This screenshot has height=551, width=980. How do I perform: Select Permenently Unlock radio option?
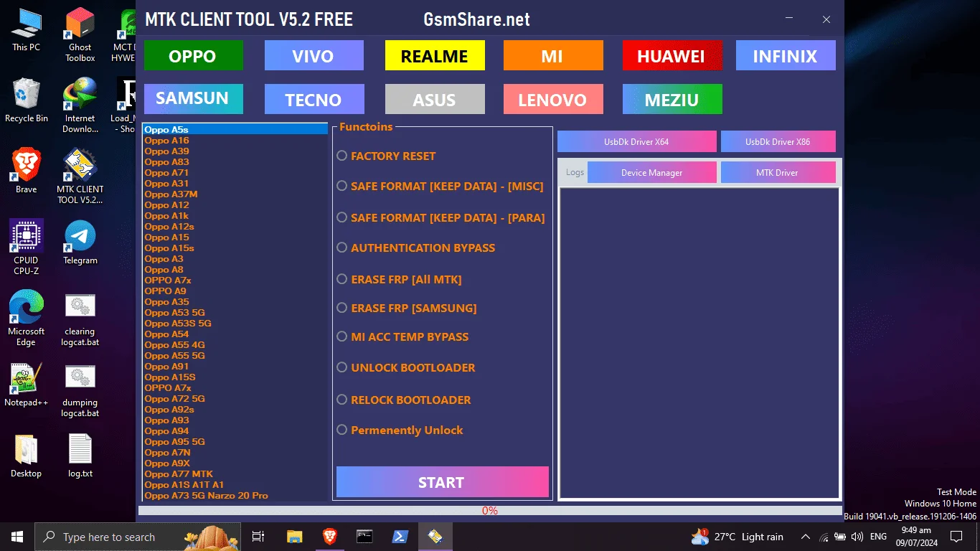click(400, 430)
